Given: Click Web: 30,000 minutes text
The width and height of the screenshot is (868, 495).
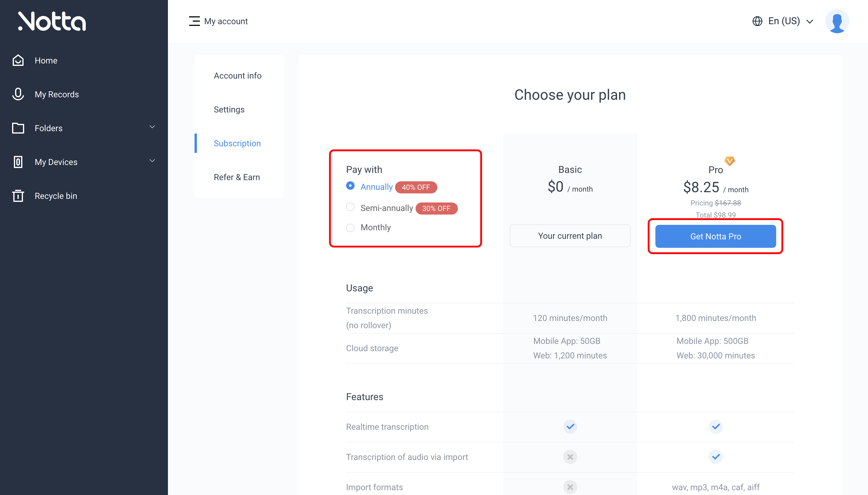Looking at the screenshot, I should pyautogui.click(x=715, y=355).
